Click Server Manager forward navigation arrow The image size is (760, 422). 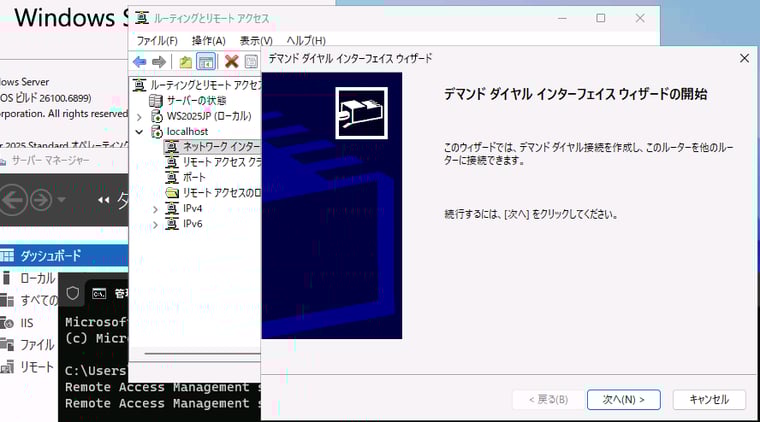tap(41, 200)
